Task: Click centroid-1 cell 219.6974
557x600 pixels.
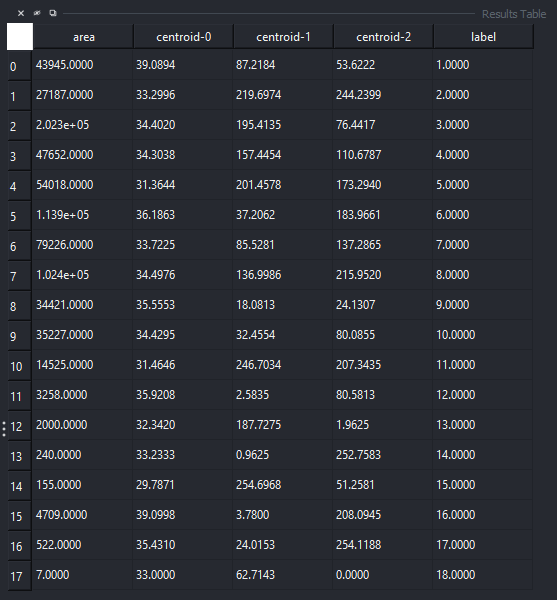Action: 283,95
